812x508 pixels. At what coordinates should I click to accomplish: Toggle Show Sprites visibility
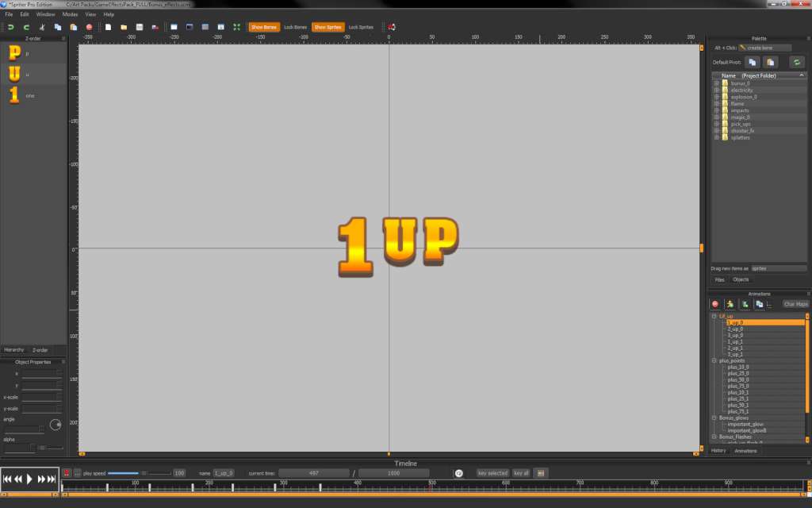tap(328, 26)
